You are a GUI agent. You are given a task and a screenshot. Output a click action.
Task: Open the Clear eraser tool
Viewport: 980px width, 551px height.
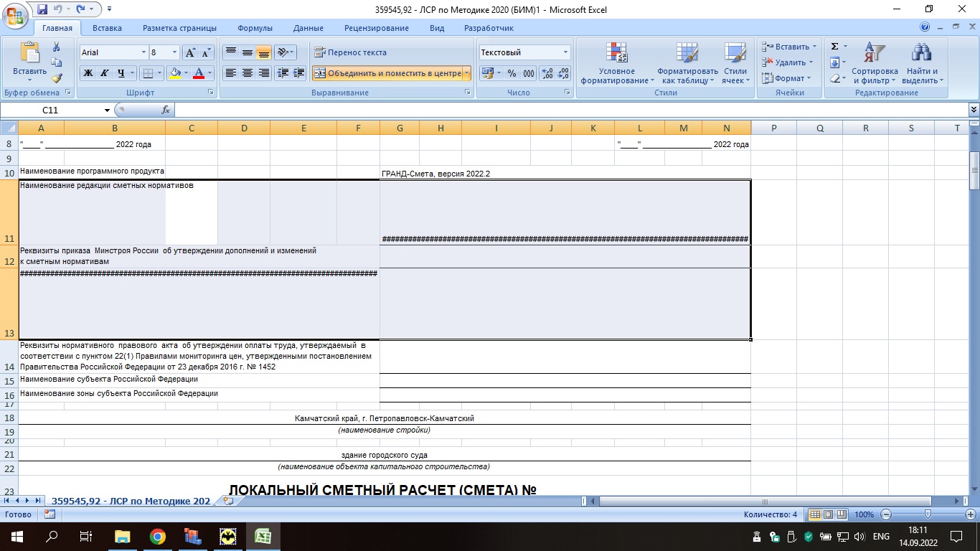point(835,78)
